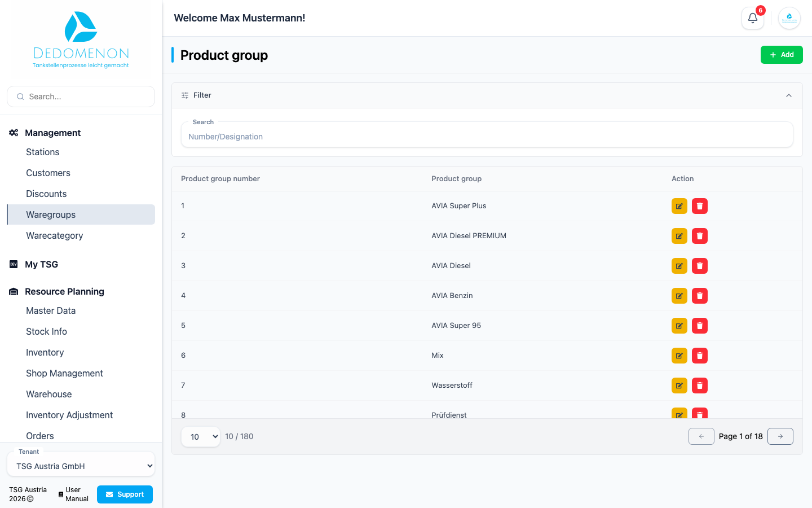812x508 pixels.
Task: Click the Product group column header
Action: [x=456, y=178]
